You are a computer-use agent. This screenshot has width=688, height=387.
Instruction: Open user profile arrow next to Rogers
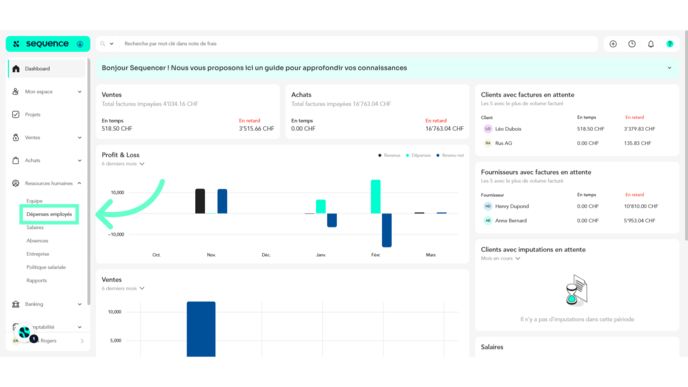point(82,341)
